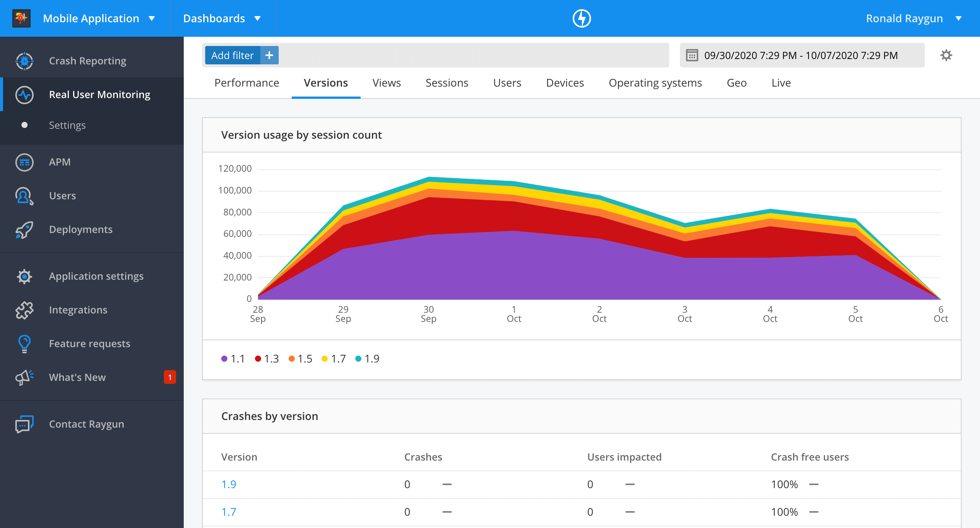Image resolution: width=980 pixels, height=528 pixels.
Task: Toggle version 1.1 legend series
Action: pos(233,359)
